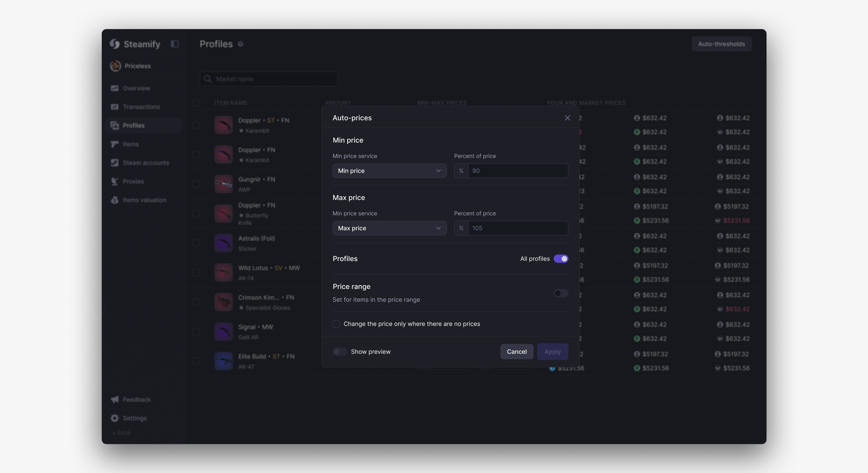The image size is (868, 473).
Task: Check 'Change the price only where no prices'
Action: pyautogui.click(x=336, y=324)
